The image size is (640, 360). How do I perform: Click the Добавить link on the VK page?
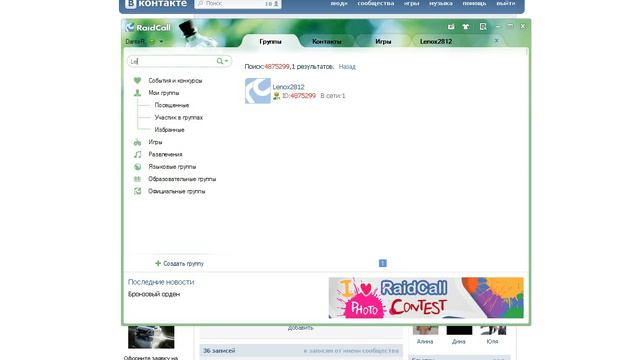(x=300, y=328)
